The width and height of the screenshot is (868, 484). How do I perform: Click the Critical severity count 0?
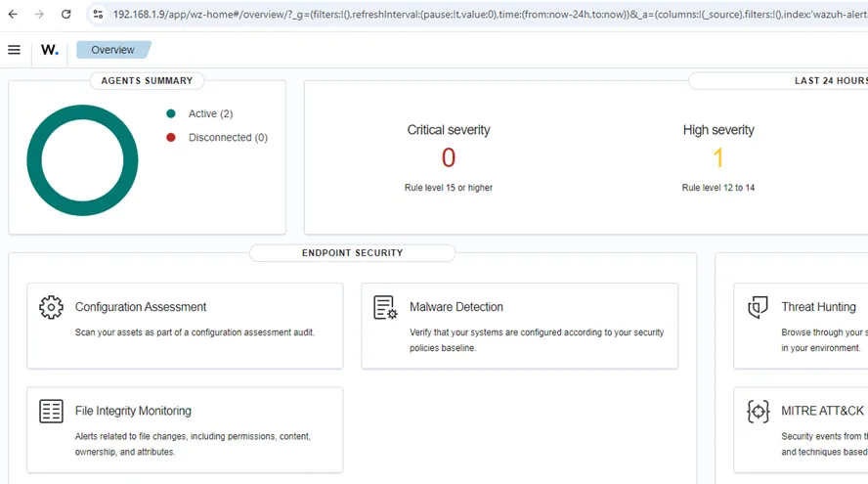pos(449,157)
